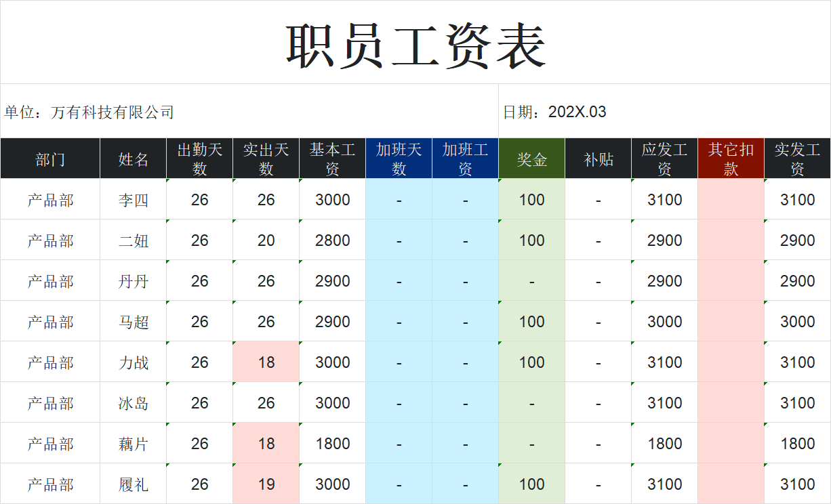Screen dimensions: 831x504
Task: Click the green 奖金 header cell
Action: tap(531, 157)
